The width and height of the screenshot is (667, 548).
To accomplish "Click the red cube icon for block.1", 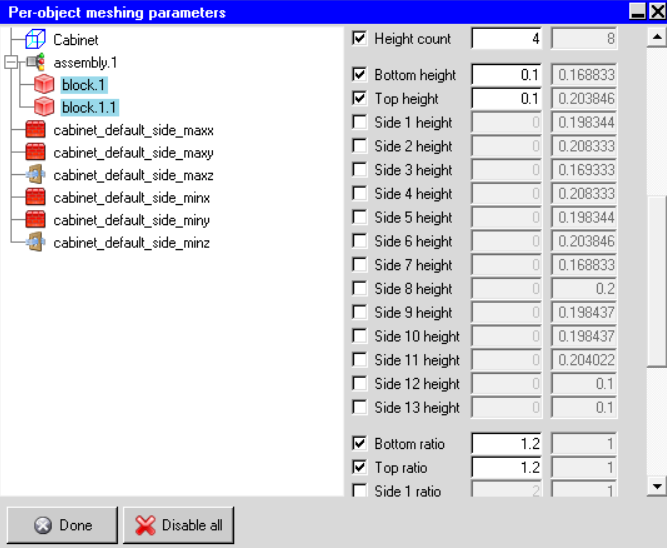I will click(44, 84).
